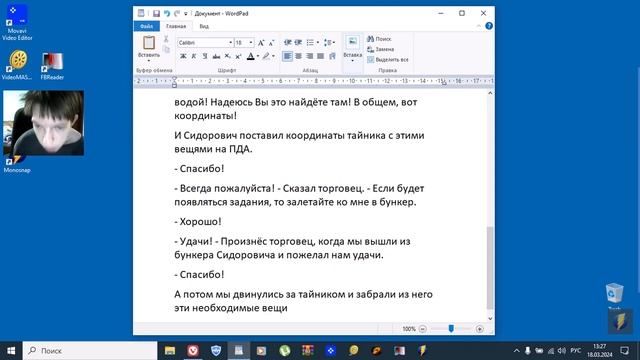This screenshot has height=360, width=640.
Task: Click Поиск to find text
Action: [x=379, y=39]
